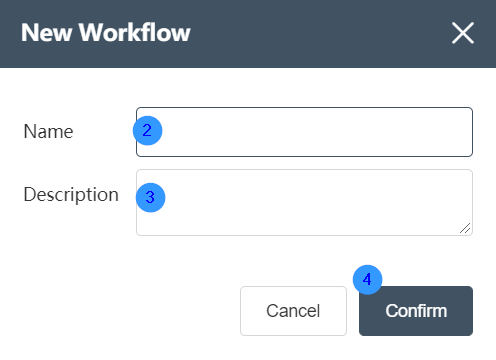Viewport: 496px width, 360px height.
Task: Close the New Workflow dialog
Action: (463, 33)
